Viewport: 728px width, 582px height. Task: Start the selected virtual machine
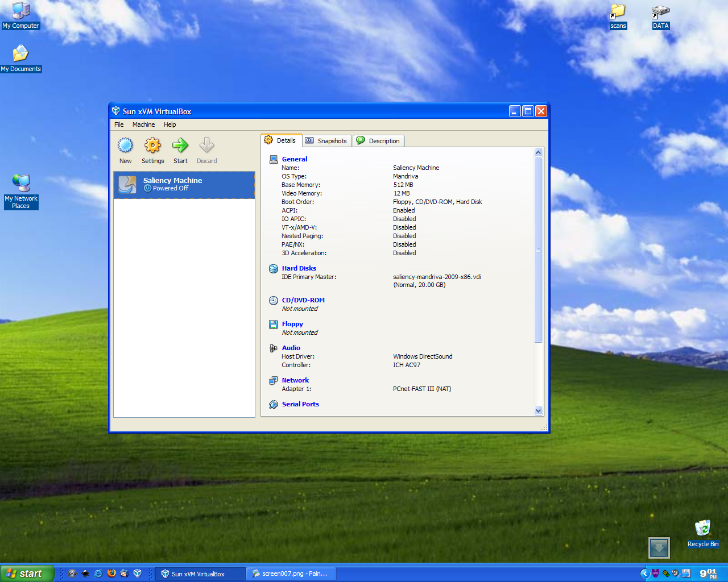point(180,151)
